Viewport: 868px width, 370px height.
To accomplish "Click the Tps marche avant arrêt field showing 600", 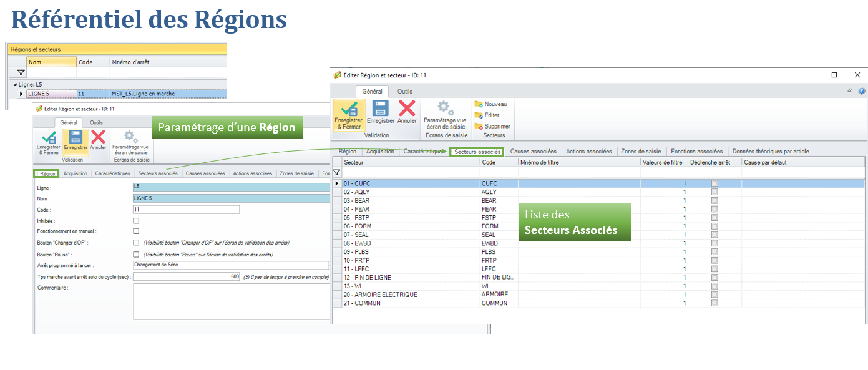I will [x=186, y=276].
